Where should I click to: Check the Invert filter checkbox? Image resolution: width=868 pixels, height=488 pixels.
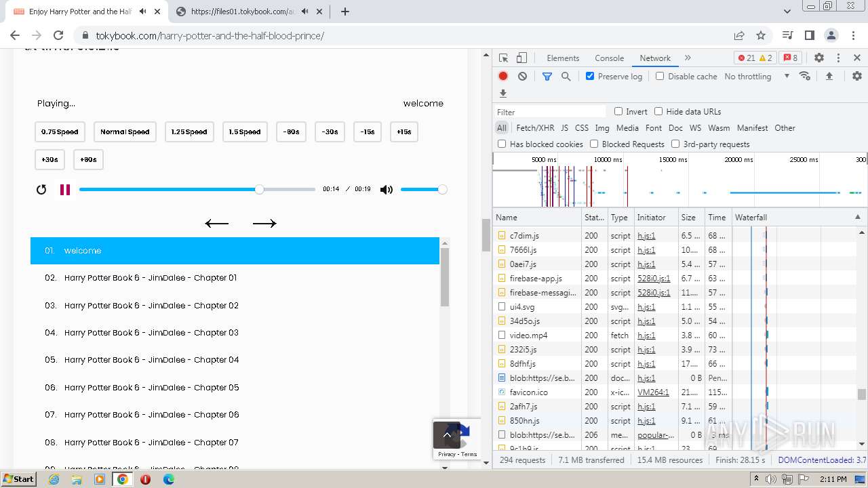pos(618,111)
